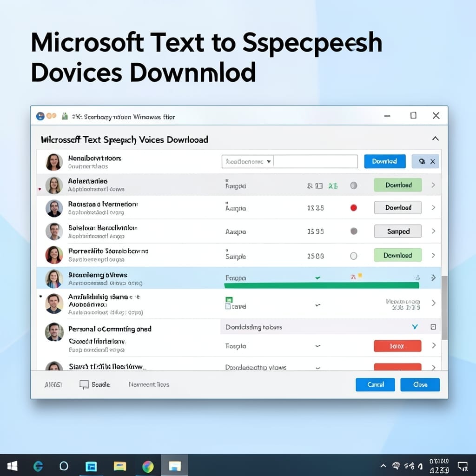Click the Close button at the dialog bottom

[x=420, y=384]
